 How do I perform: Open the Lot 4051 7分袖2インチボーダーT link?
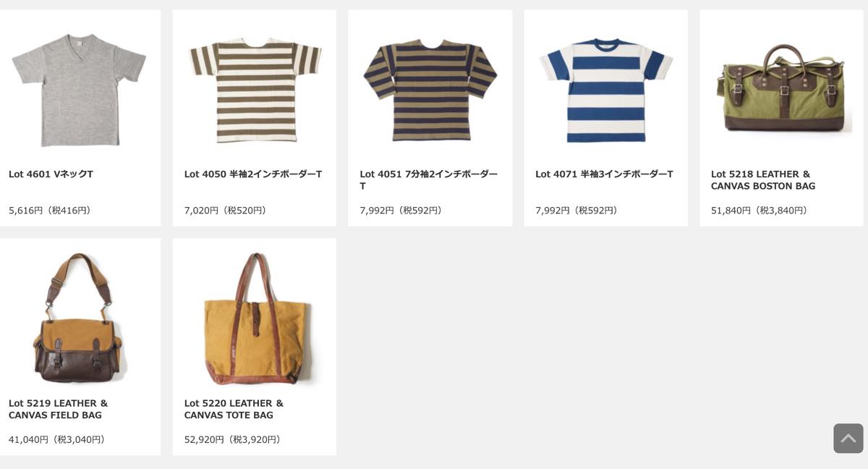[429, 180]
